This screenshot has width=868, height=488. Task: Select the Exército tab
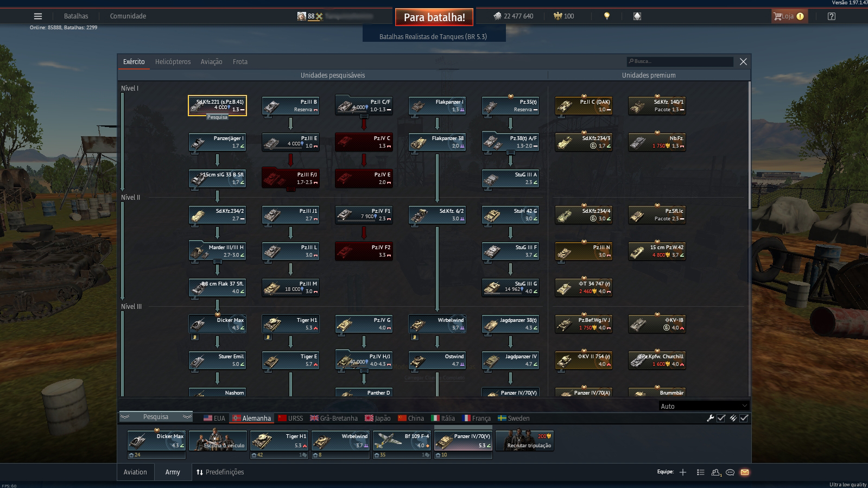click(x=134, y=62)
